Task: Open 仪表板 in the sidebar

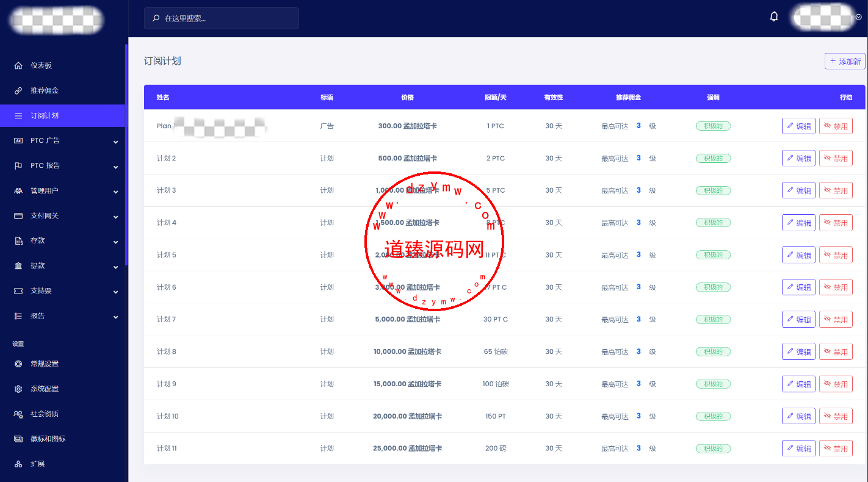Action: click(x=62, y=65)
